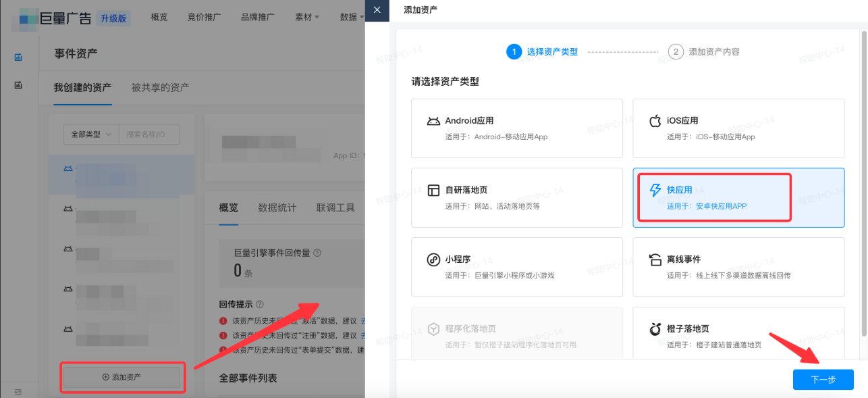Click 适用于：线上线下多渠道数据离线回传 text
The height and width of the screenshot is (398, 868).
(x=728, y=275)
